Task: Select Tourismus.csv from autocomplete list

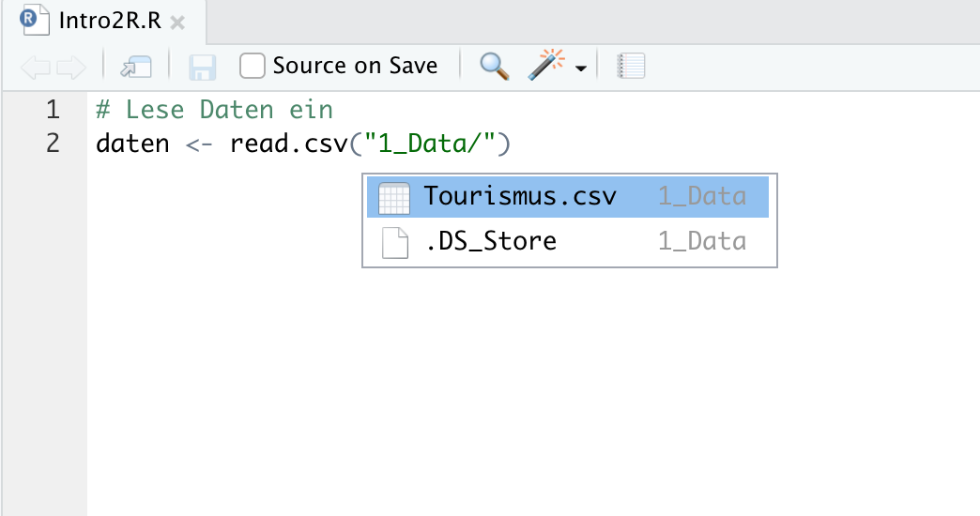Action: click(x=519, y=197)
